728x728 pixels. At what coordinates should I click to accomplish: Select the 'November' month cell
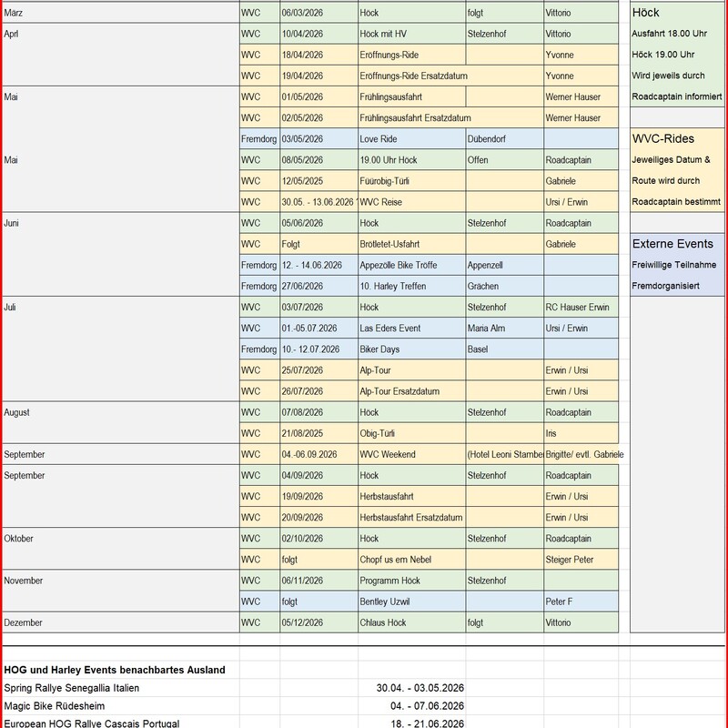121,591
